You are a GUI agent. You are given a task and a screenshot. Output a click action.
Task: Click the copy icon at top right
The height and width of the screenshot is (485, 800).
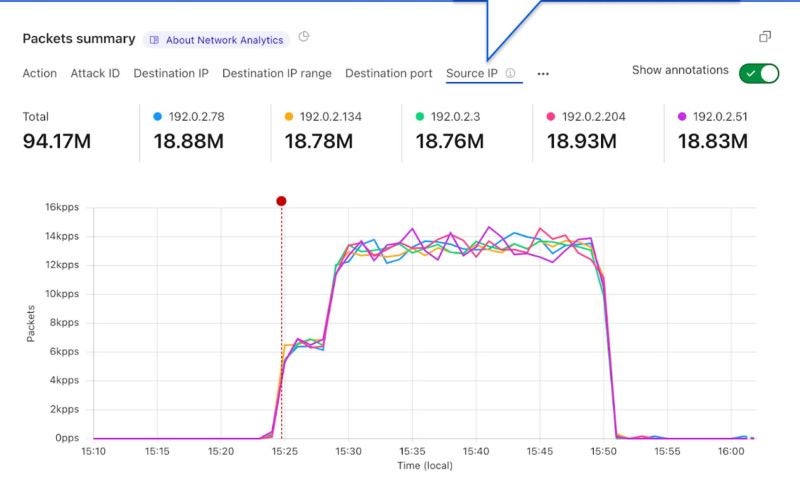(765, 36)
